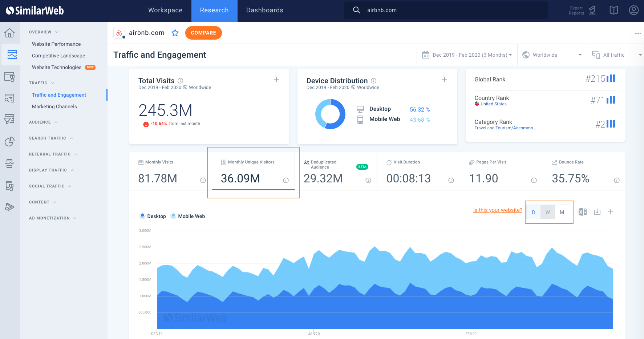Image resolution: width=644 pixels, height=339 pixels.
Task: Open the user profile icon
Action: pos(634,10)
